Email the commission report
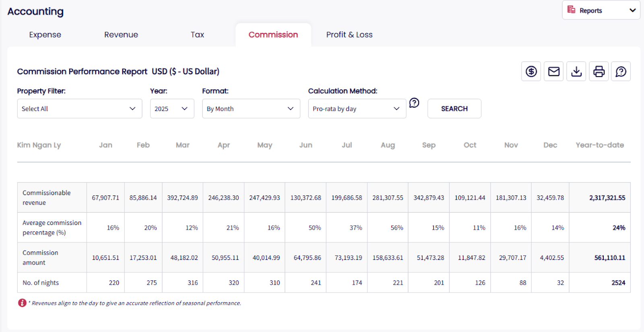 [554, 71]
